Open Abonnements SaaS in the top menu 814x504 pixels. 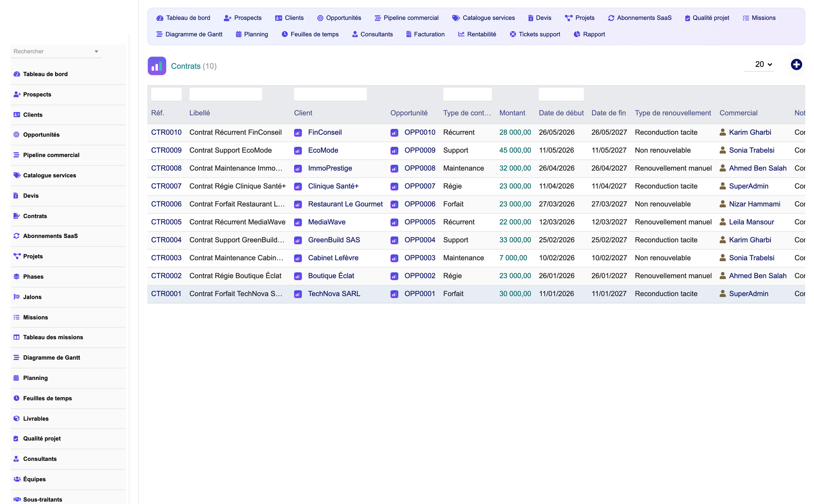point(640,18)
